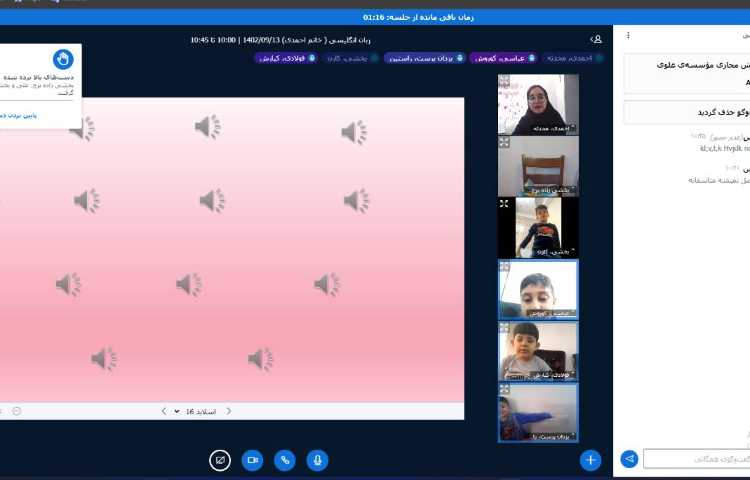
Task: Click the phone audio button
Action: 285,460
